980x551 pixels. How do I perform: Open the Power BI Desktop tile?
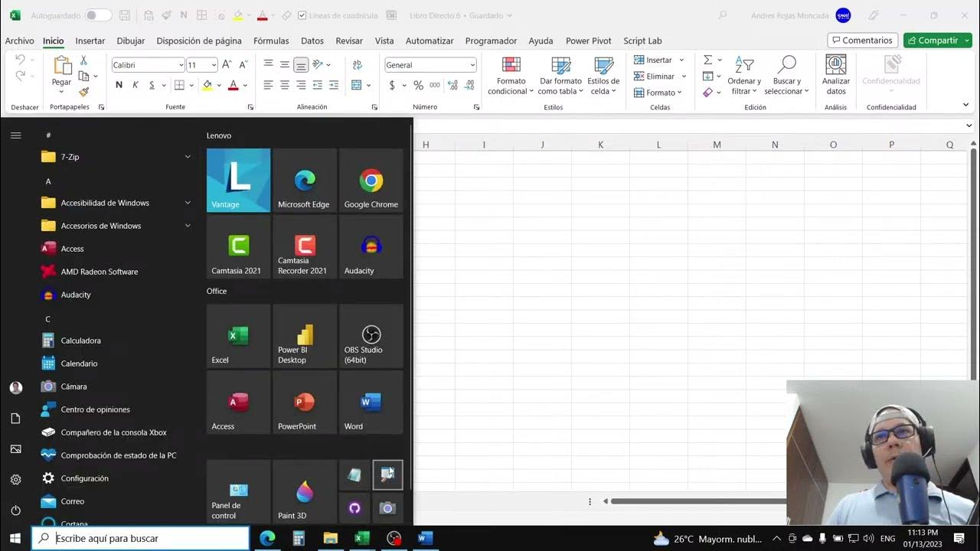(x=305, y=336)
